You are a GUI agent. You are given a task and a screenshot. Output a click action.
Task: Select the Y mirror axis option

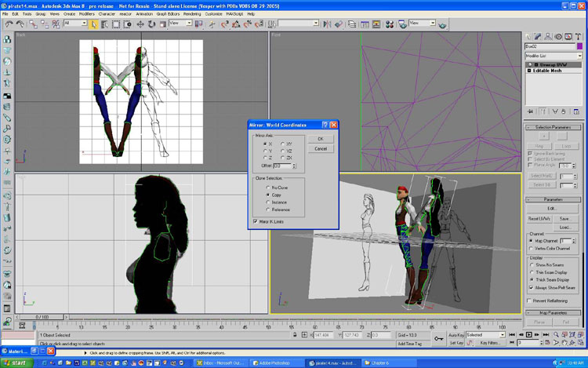tap(266, 151)
